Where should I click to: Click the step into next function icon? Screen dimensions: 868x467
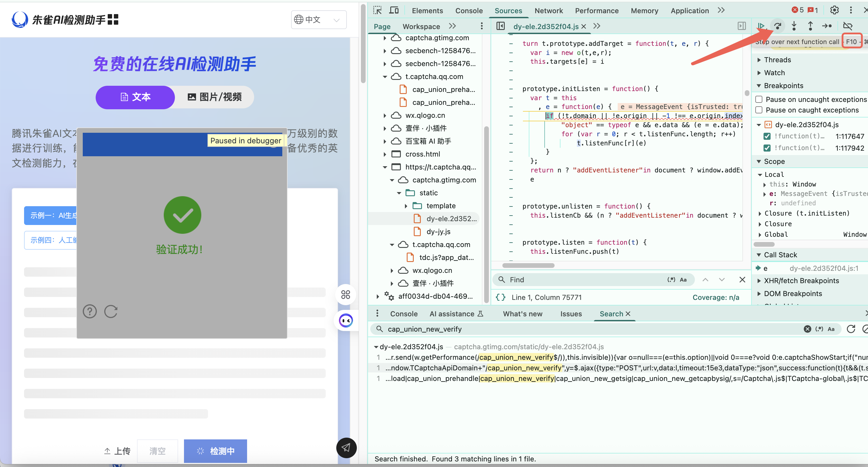coord(794,26)
